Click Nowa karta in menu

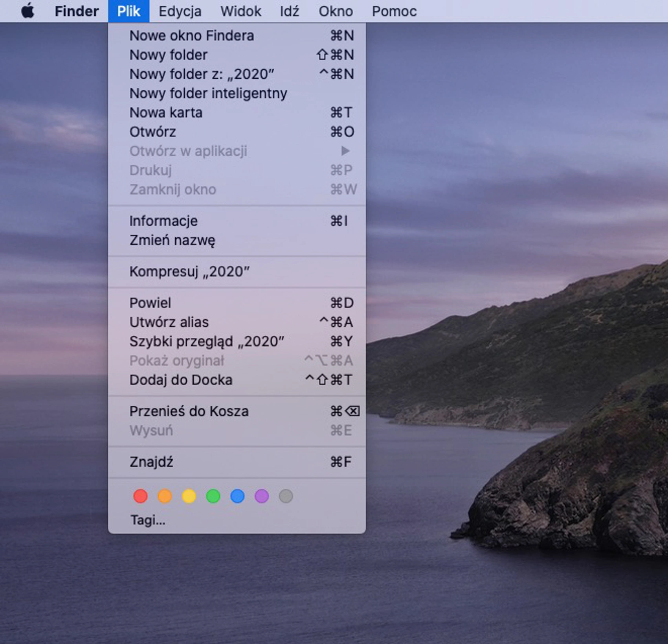pos(237,113)
